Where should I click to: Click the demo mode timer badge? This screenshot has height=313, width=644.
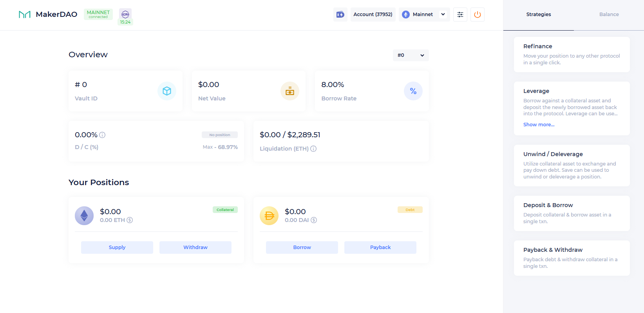coord(125,17)
